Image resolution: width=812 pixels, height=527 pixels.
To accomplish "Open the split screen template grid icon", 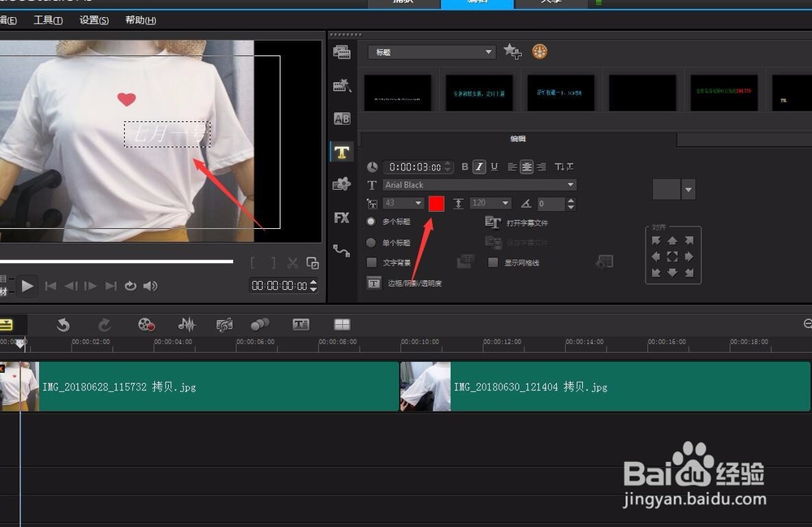I will point(342,325).
